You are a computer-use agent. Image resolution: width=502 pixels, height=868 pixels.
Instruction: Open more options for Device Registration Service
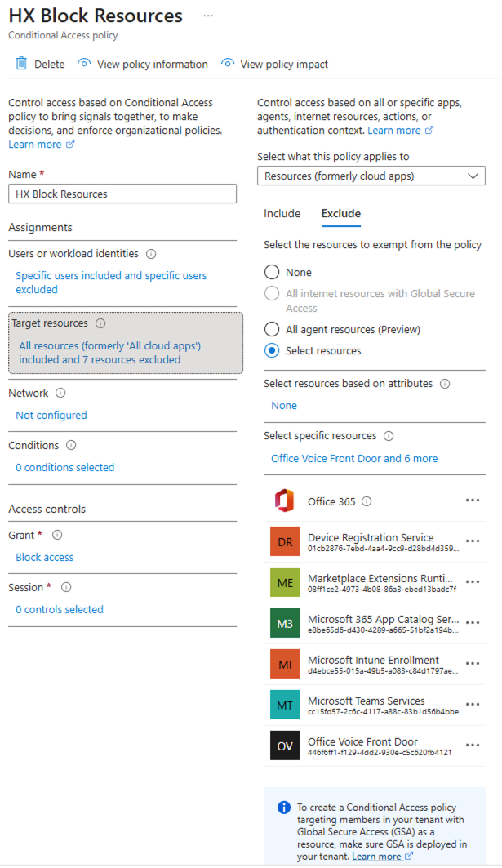472,541
